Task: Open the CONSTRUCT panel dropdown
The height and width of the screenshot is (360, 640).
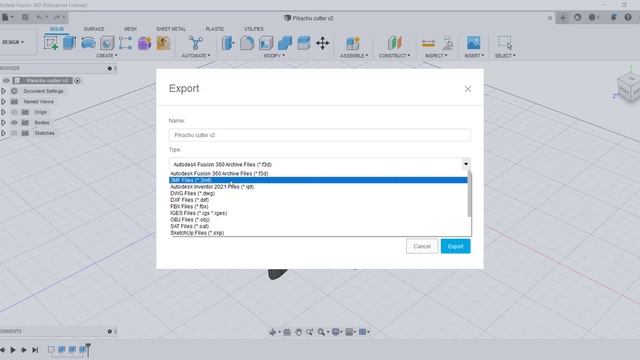Action: pyautogui.click(x=394, y=56)
